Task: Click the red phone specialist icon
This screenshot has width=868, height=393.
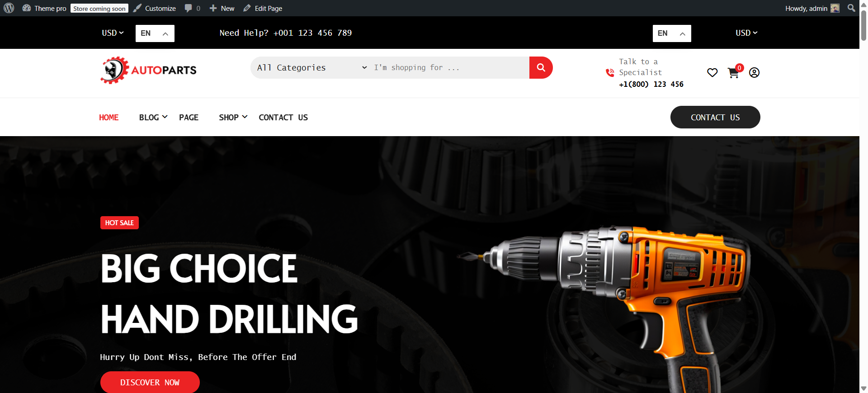Action: [x=610, y=72]
